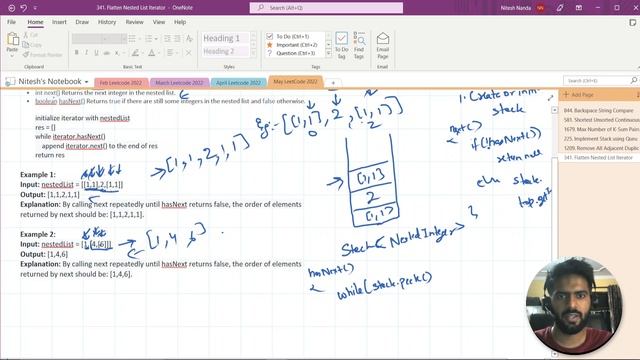Viewport: 640px width, 360px height.
Task: Open the 1679. Max Number of K-Sum Pairs page
Action: tap(601, 129)
